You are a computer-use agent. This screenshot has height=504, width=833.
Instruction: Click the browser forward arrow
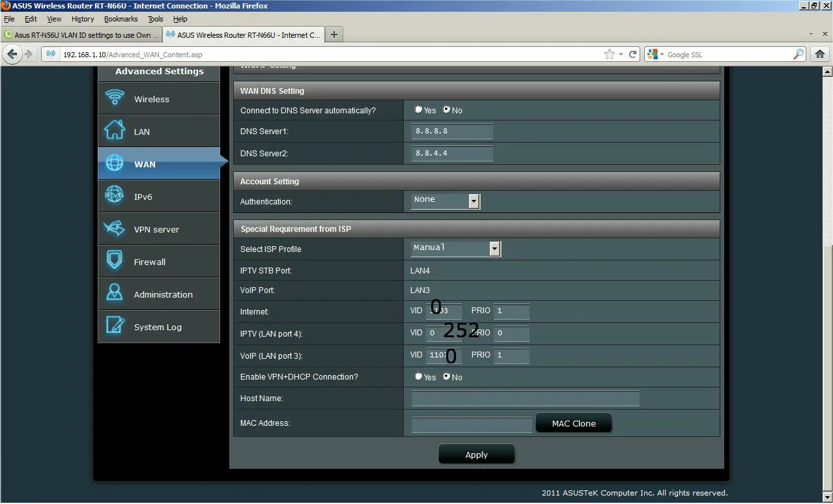click(29, 54)
